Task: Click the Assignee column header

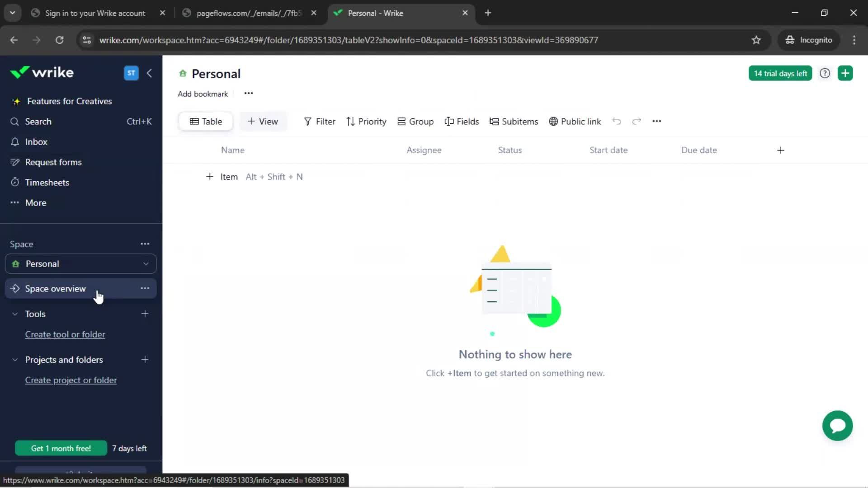Action: (424, 150)
